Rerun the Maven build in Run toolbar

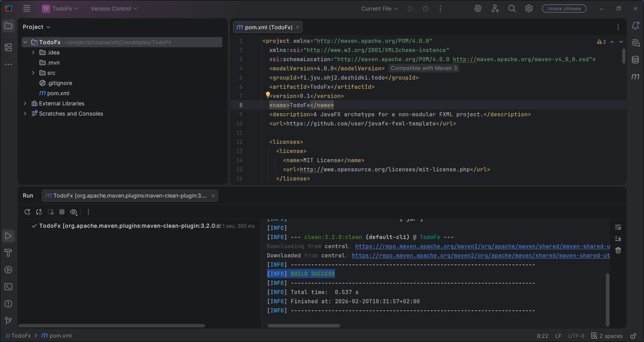pos(28,212)
